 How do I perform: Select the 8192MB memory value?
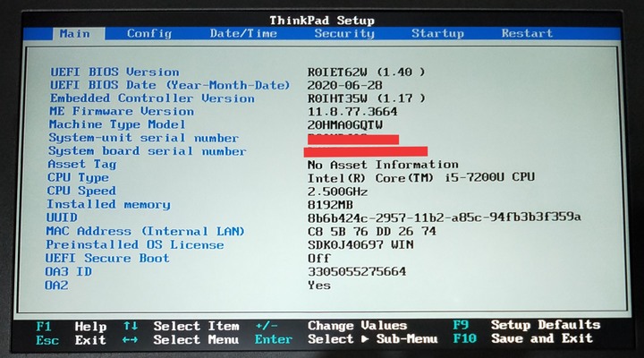point(330,205)
